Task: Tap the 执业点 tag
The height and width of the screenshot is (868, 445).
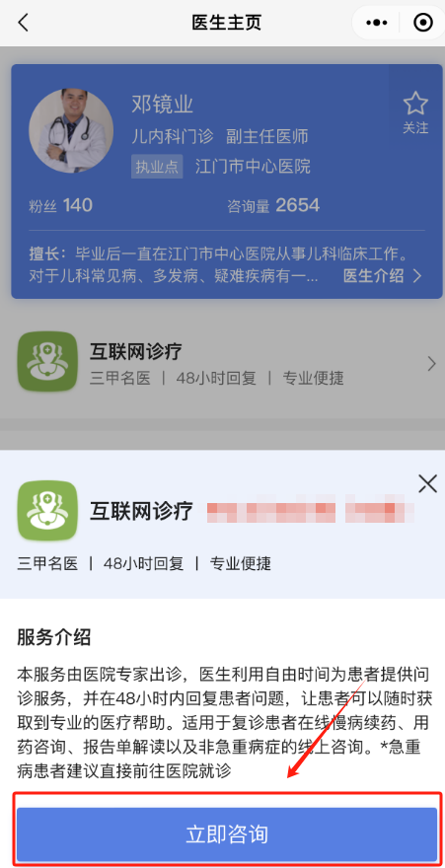Action: [x=157, y=167]
